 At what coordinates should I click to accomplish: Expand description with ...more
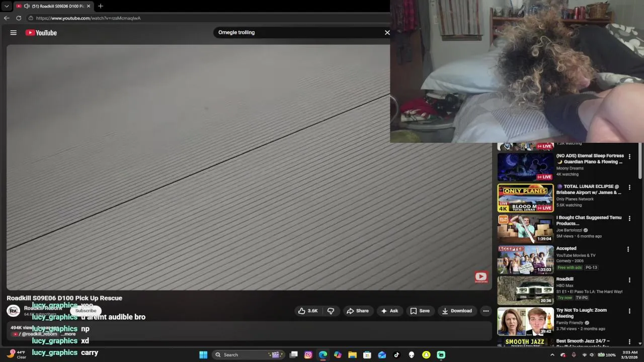[68, 334]
